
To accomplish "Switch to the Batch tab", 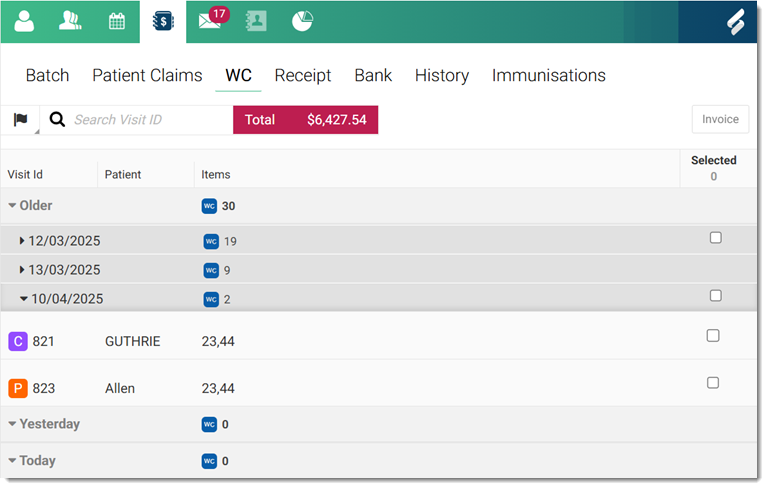I will (x=47, y=75).
